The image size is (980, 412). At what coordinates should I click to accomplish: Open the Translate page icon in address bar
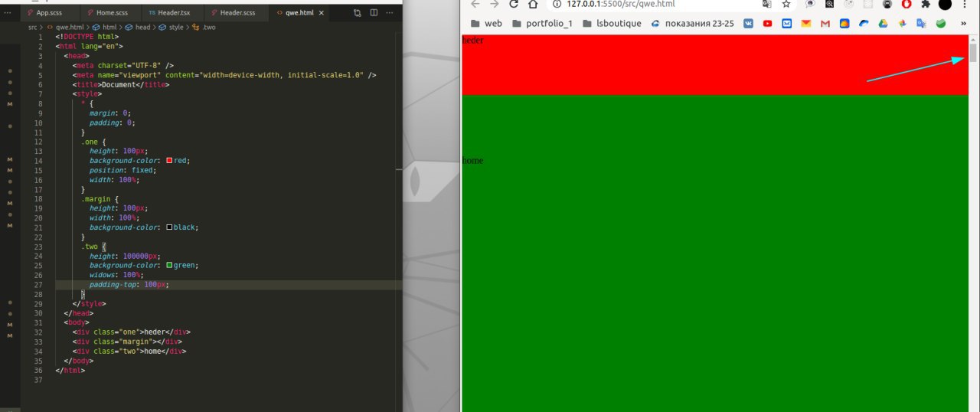coord(766,4)
